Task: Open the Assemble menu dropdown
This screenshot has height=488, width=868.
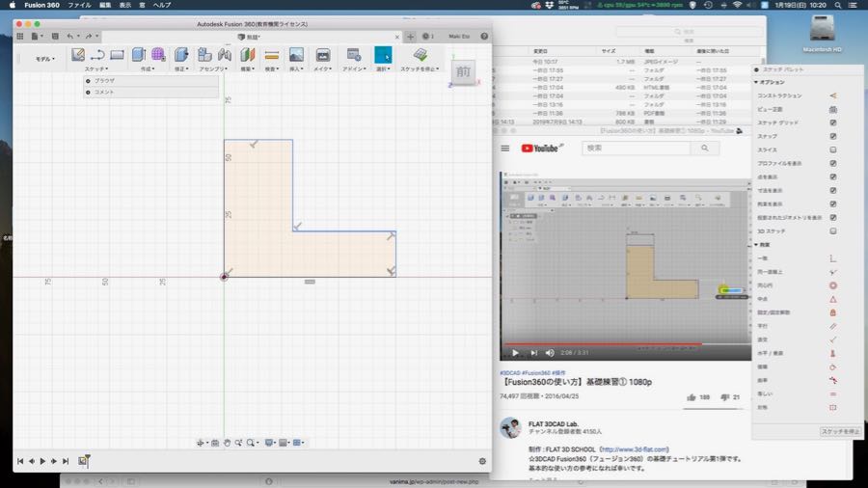Action: pos(214,69)
